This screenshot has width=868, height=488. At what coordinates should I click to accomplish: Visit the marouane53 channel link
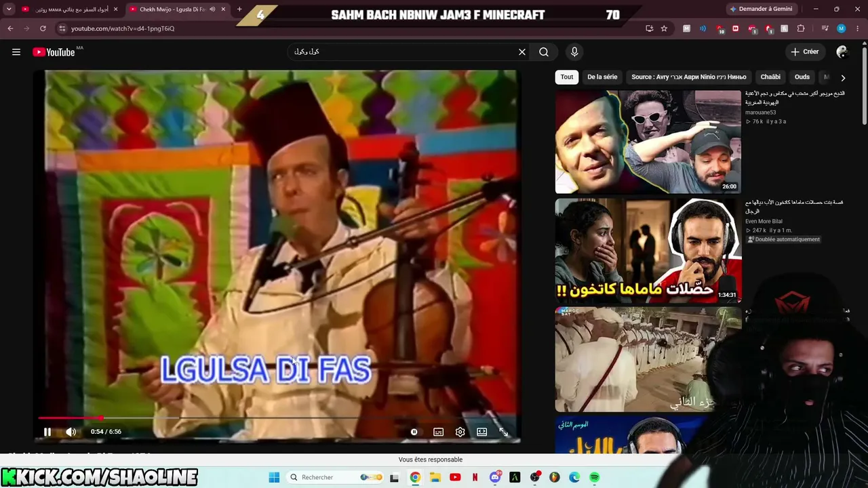point(761,113)
